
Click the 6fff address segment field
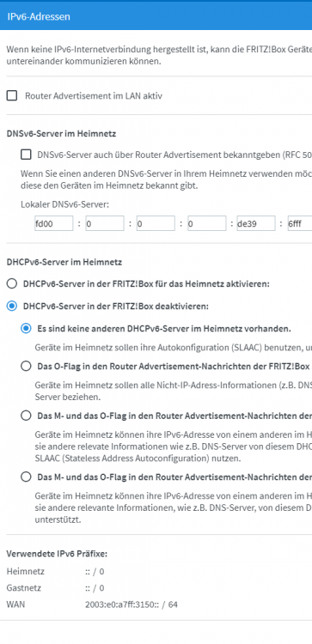click(x=300, y=224)
